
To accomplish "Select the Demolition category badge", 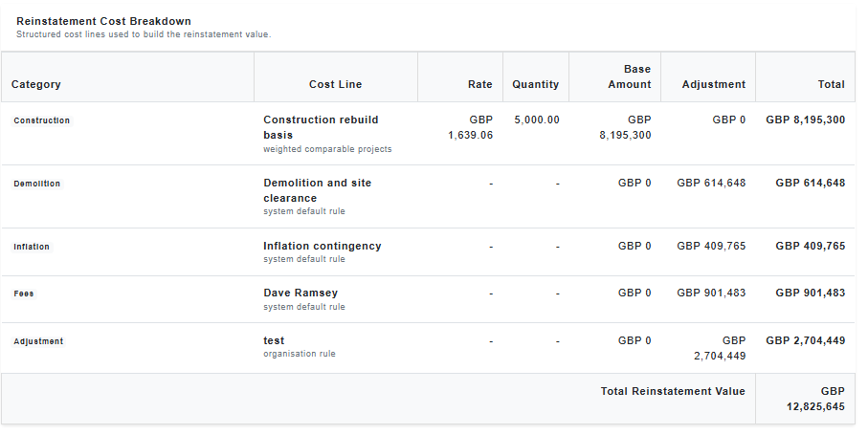I will [37, 184].
